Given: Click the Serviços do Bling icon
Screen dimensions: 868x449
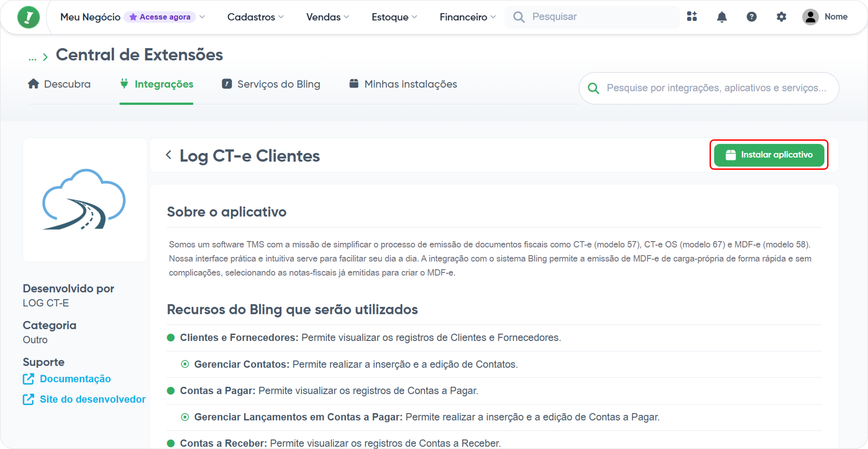Looking at the screenshot, I should point(227,84).
